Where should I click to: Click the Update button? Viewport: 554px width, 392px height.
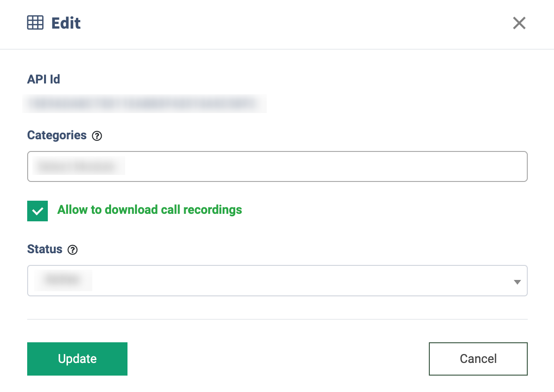point(77,359)
